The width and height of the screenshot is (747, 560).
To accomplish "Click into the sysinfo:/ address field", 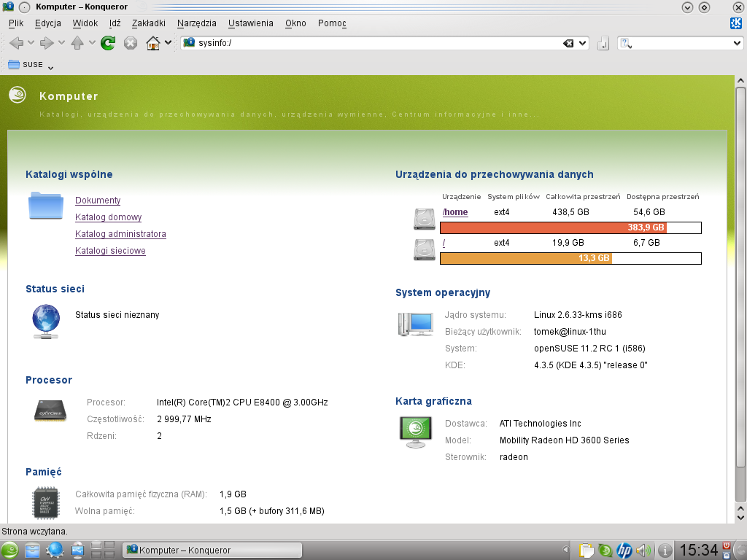I will (x=365, y=43).
